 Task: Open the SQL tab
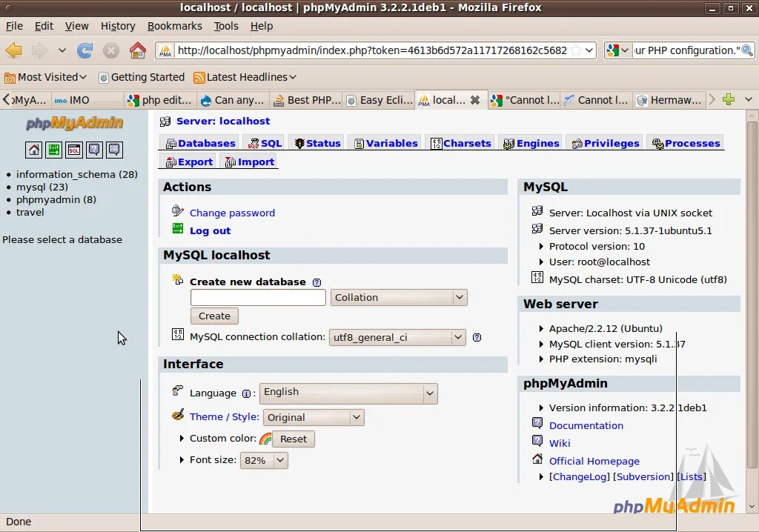click(265, 143)
